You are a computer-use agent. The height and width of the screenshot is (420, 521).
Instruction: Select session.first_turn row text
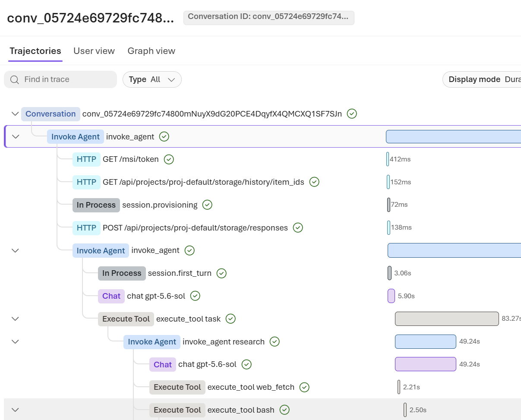[x=180, y=273]
